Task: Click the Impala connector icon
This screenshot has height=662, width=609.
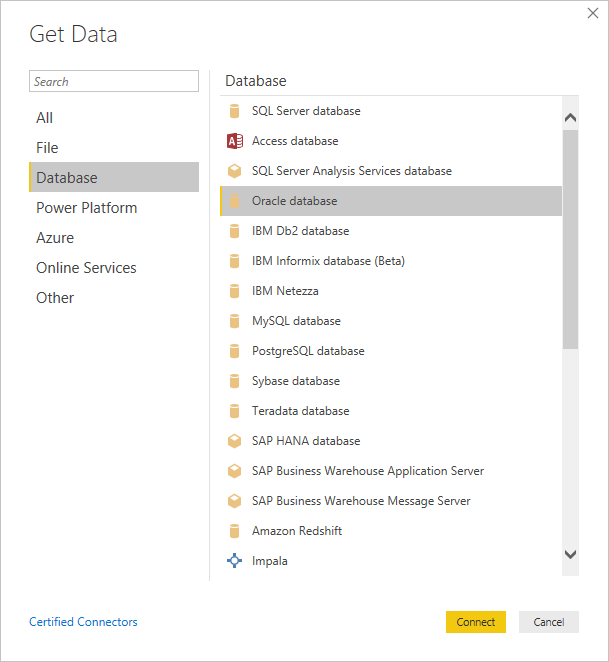Action: [x=235, y=561]
